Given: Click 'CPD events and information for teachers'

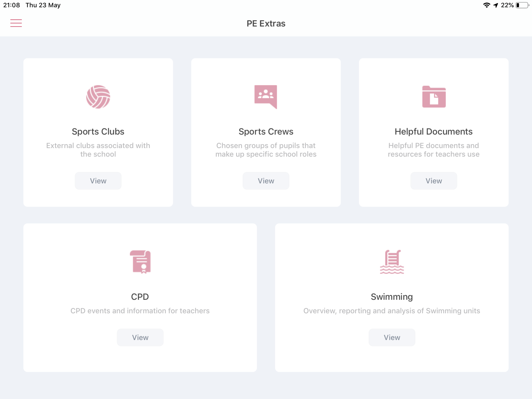Looking at the screenshot, I should click(140, 311).
